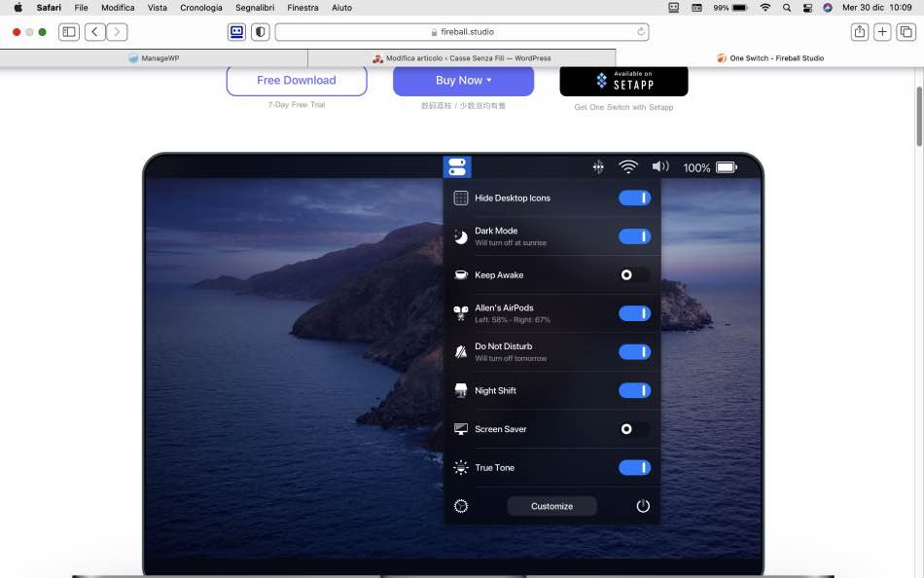Click the "Will turn off tomorrow" text
Image resolution: width=924 pixels, height=578 pixels.
(511, 359)
